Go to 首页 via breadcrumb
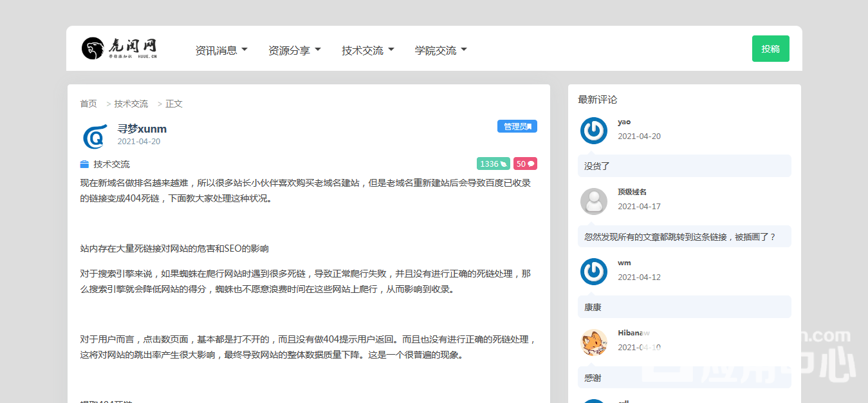The height and width of the screenshot is (403, 868). 88,104
